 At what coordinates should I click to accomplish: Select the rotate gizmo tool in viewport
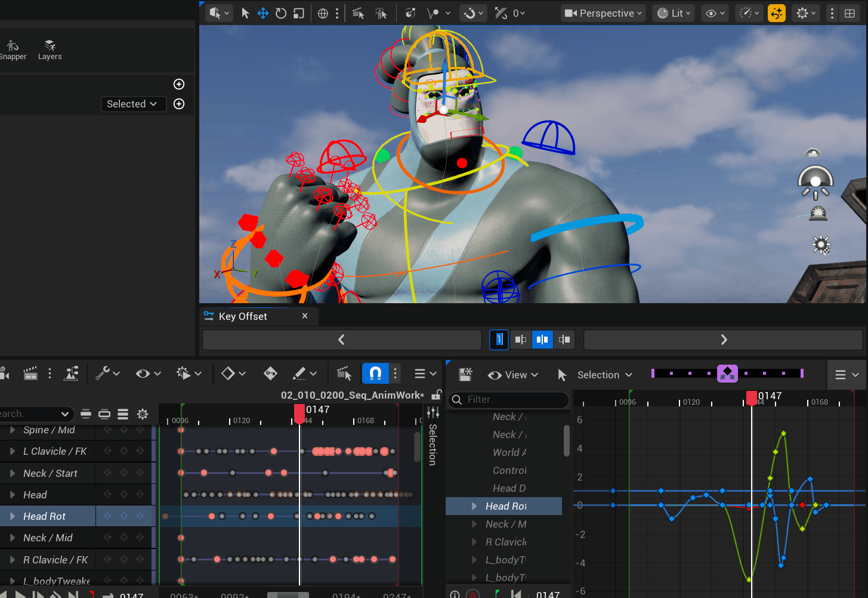tap(281, 13)
